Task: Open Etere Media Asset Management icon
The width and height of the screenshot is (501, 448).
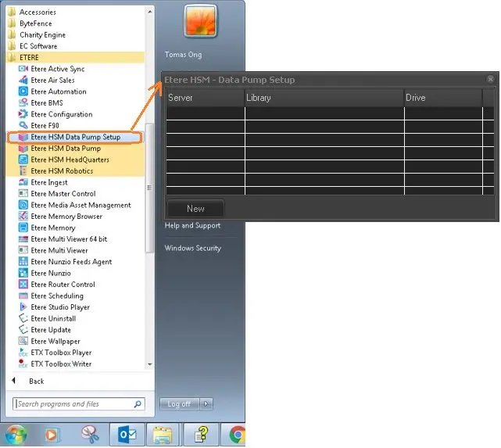Action: pos(23,205)
